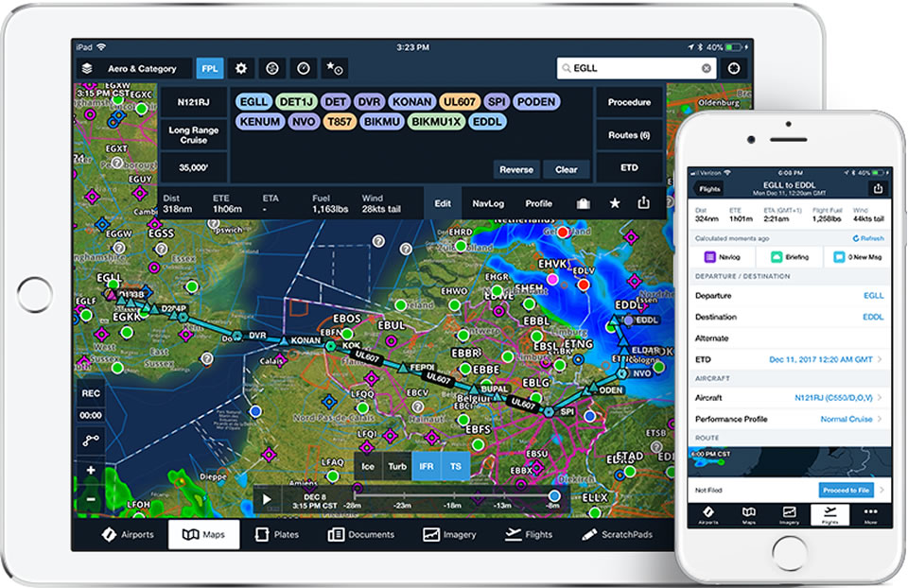The image size is (908, 588).
Task: Open Briefing on the iPhone flight screen
Action: point(789,257)
